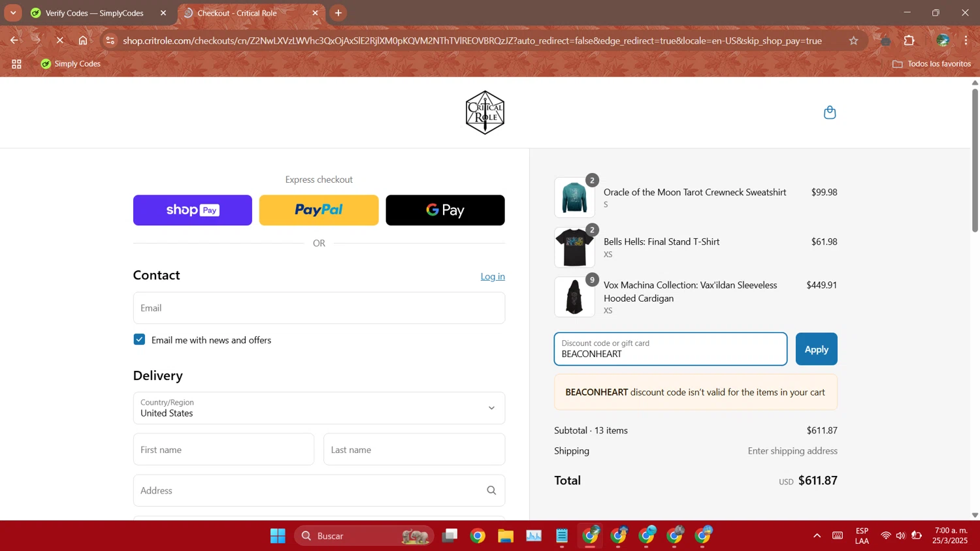Focus the Email input field
The width and height of the screenshot is (980, 551).
coord(319,308)
